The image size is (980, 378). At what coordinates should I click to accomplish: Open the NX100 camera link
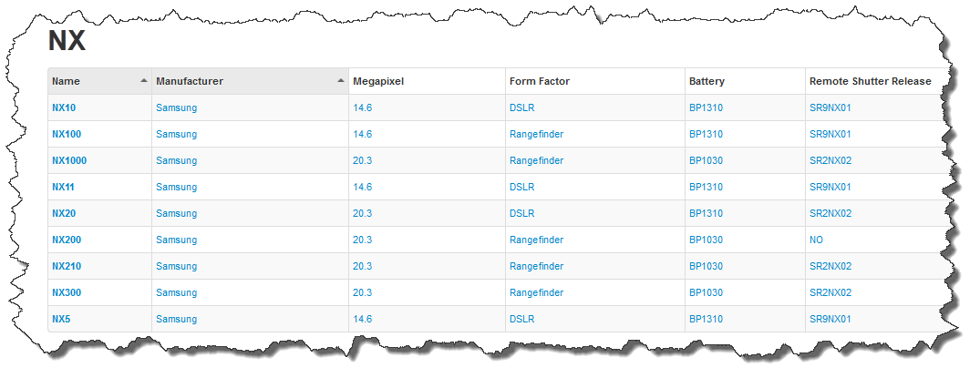pyautogui.click(x=67, y=134)
